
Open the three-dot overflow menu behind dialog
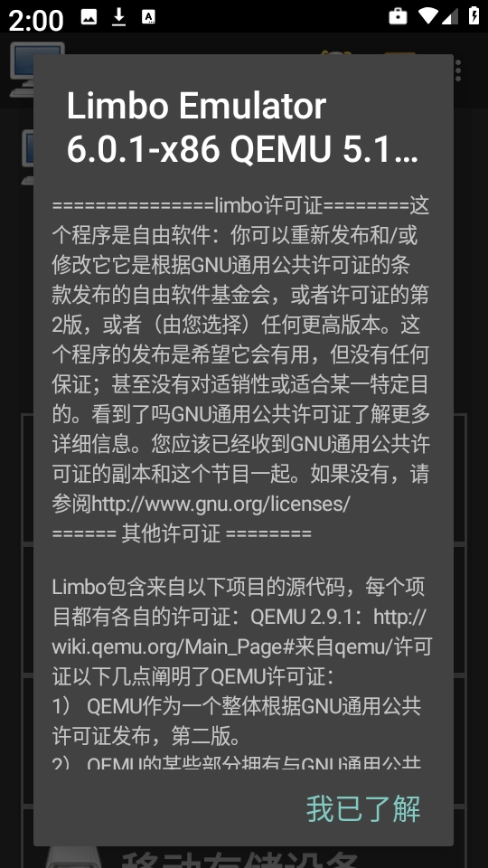tap(458, 71)
